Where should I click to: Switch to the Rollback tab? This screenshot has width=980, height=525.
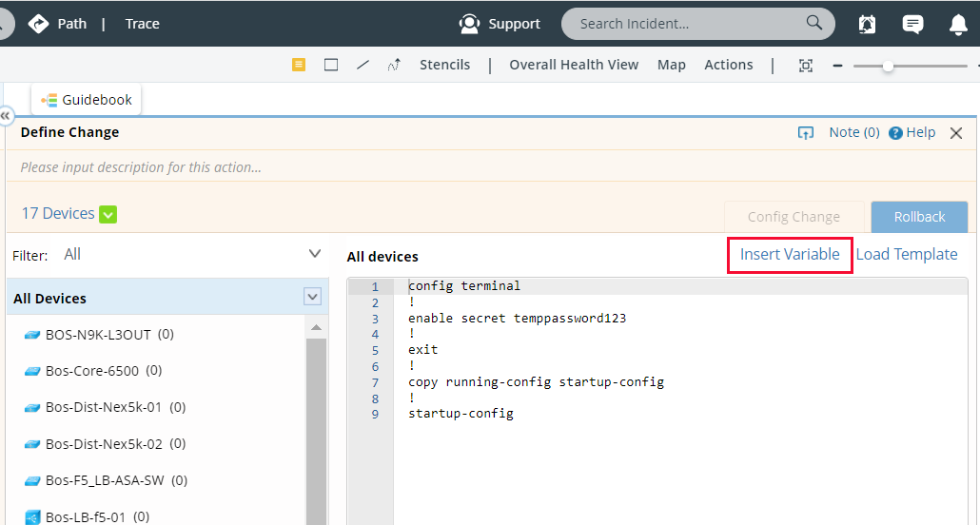point(919,217)
